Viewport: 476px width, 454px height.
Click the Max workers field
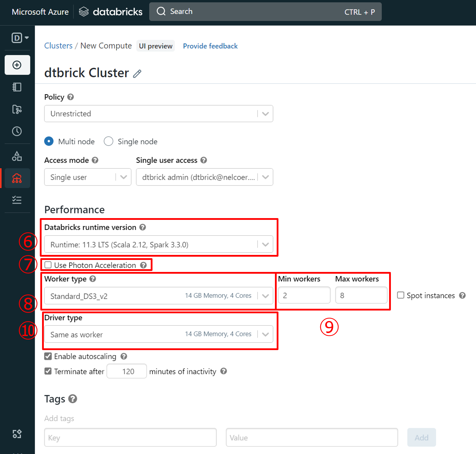(x=361, y=295)
